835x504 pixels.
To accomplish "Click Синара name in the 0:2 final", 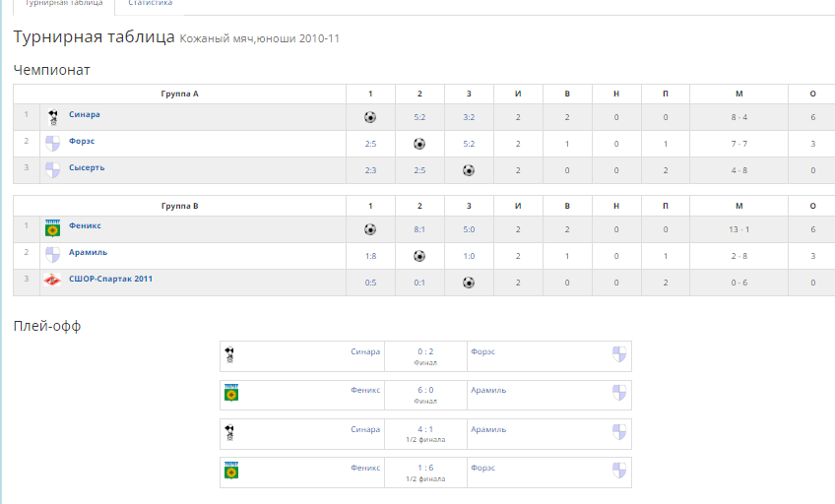I will click(365, 351).
